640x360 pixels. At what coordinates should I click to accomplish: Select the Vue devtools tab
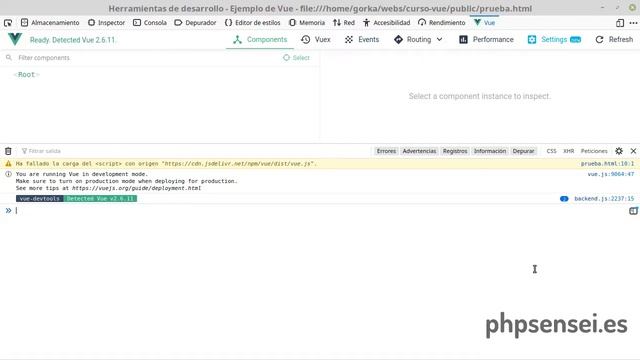click(x=484, y=23)
